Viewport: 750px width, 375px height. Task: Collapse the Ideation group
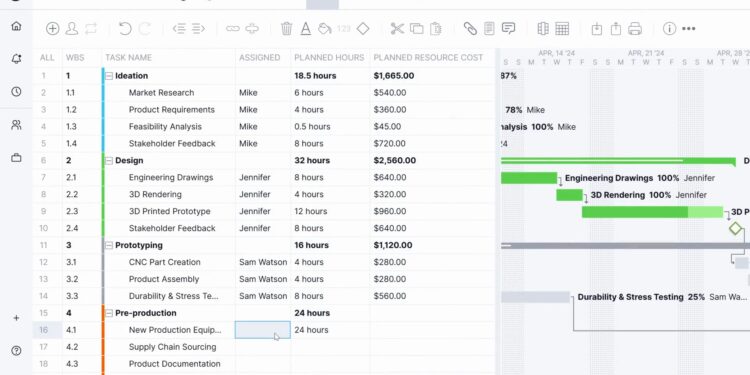(x=109, y=76)
